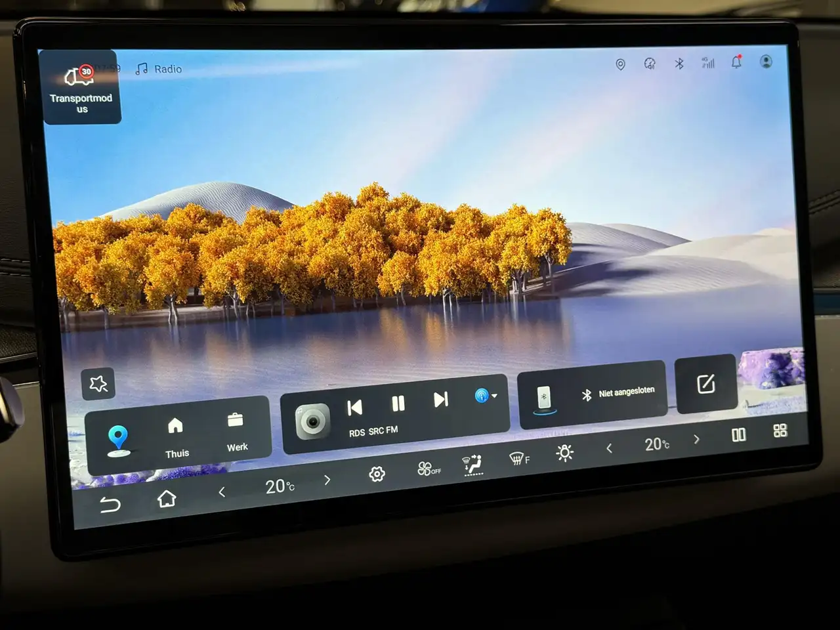Toggle the fan OFF climate button

429,469
